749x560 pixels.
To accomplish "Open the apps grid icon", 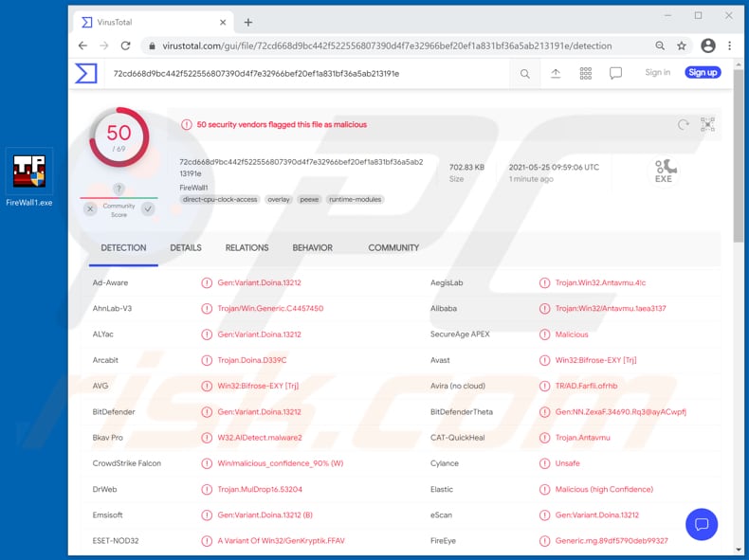I will (585, 73).
